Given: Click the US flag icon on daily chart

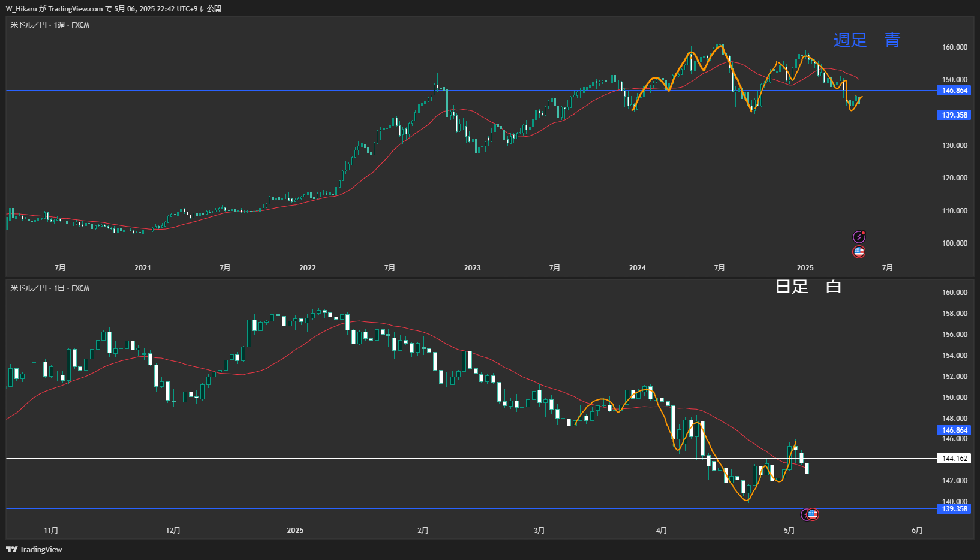Looking at the screenshot, I should point(813,514).
